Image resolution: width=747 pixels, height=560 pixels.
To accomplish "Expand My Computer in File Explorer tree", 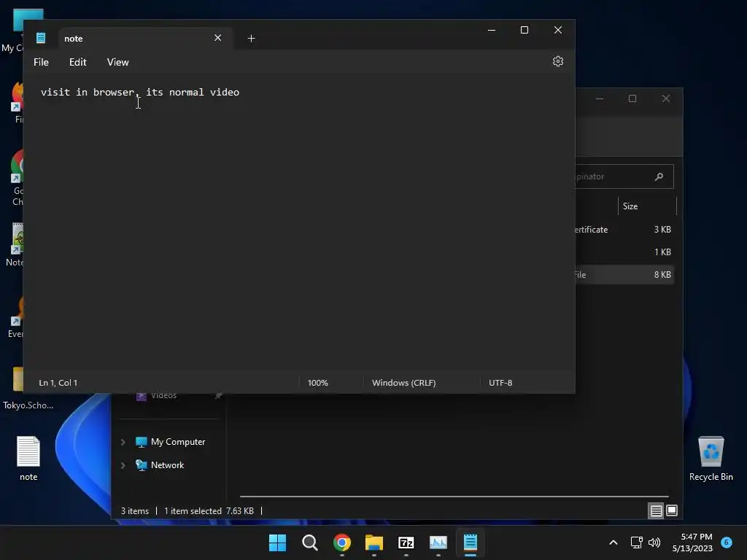I will (x=123, y=442).
